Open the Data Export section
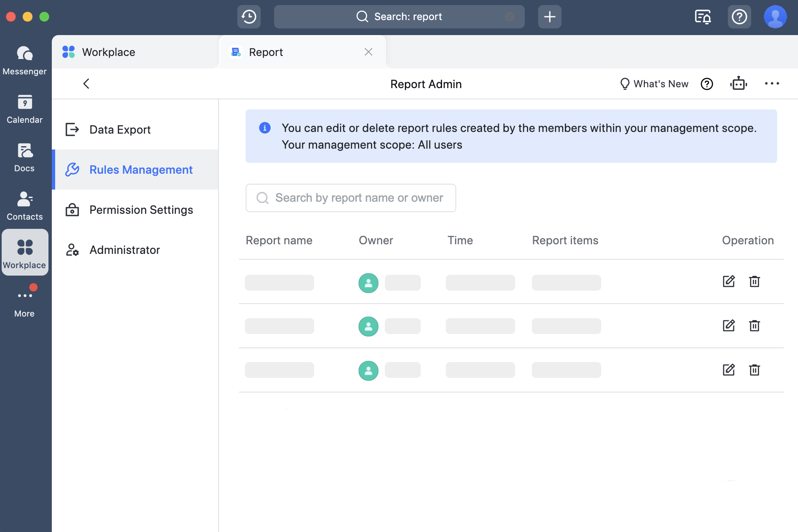The height and width of the screenshot is (532, 798). [120, 129]
